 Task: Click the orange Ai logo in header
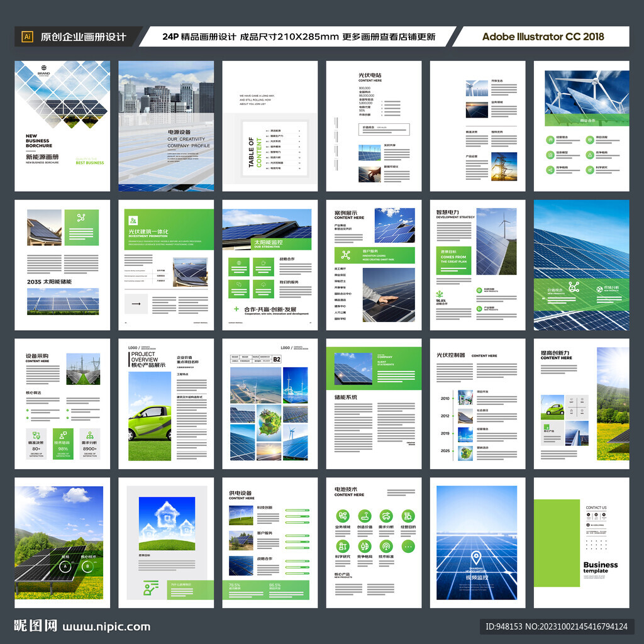point(27,36)
